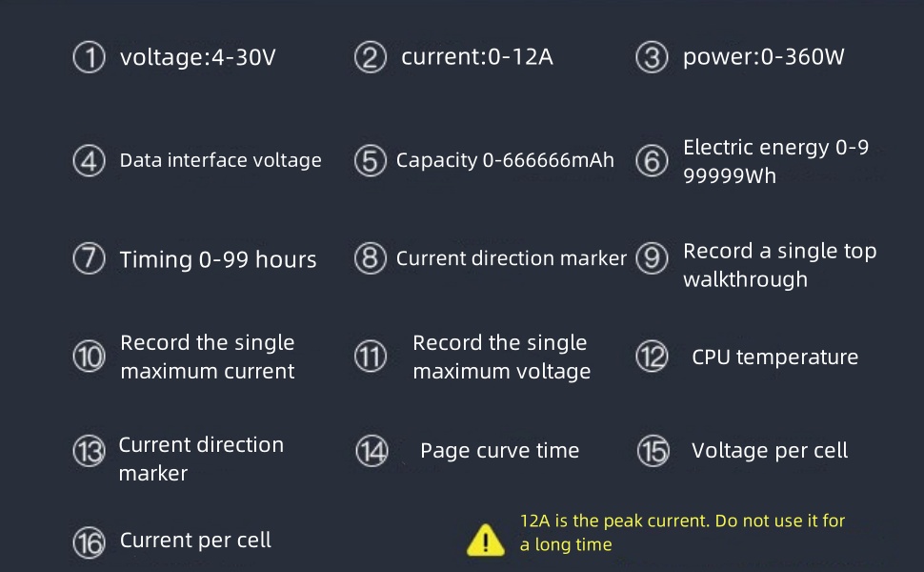Viewport: 924px width, 572px height.
Task: Select the 'Timing 0-99 hours' text
Action: pyautogui.click(x=218, y=260)
